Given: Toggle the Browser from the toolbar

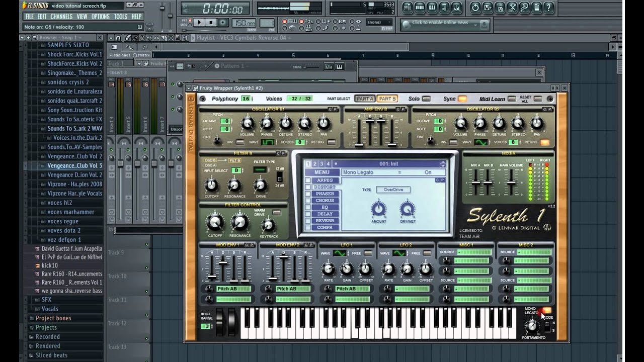Looking at the screenshot, I should coord(444,8).
